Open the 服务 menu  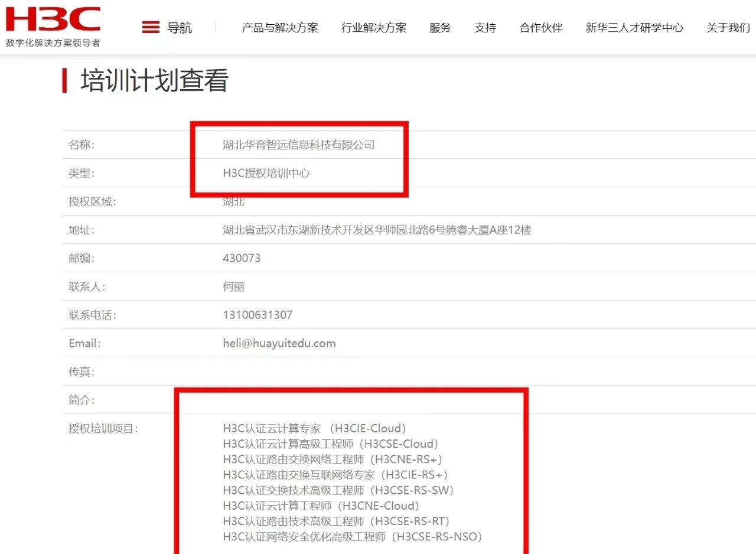pos(440,28)
